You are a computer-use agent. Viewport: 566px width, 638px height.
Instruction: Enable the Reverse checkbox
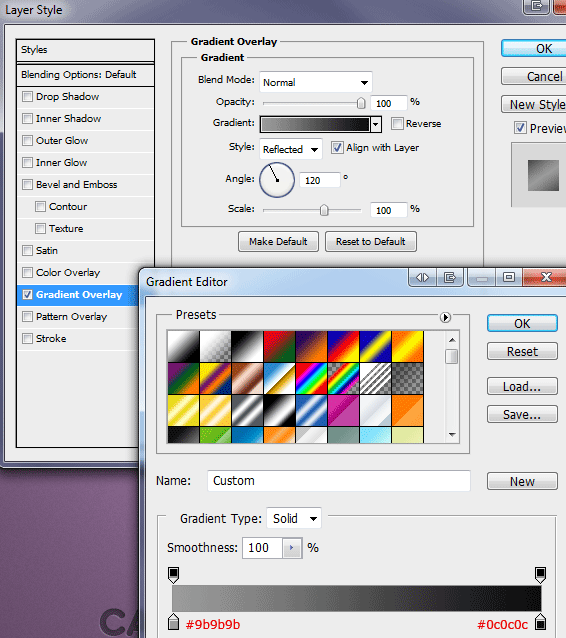click(397, 123)
